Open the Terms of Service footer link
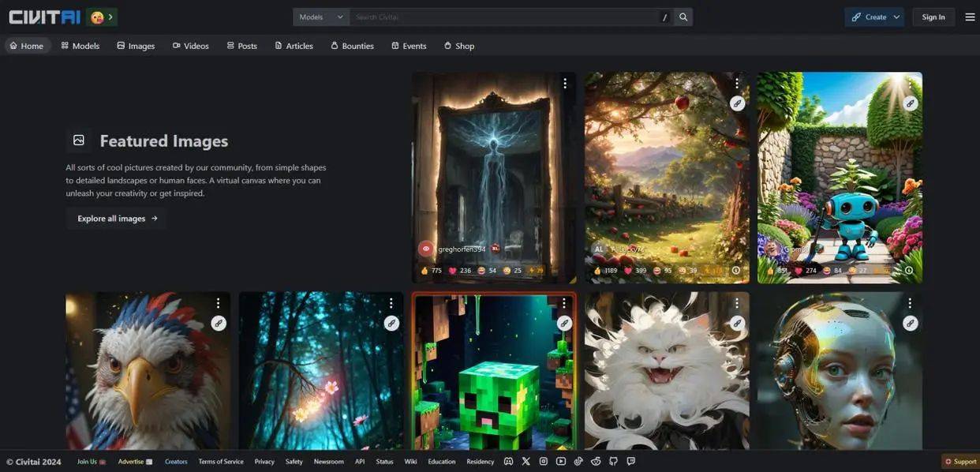The width and height of the screenshot is (980, 472). click(x=221, y=462)
